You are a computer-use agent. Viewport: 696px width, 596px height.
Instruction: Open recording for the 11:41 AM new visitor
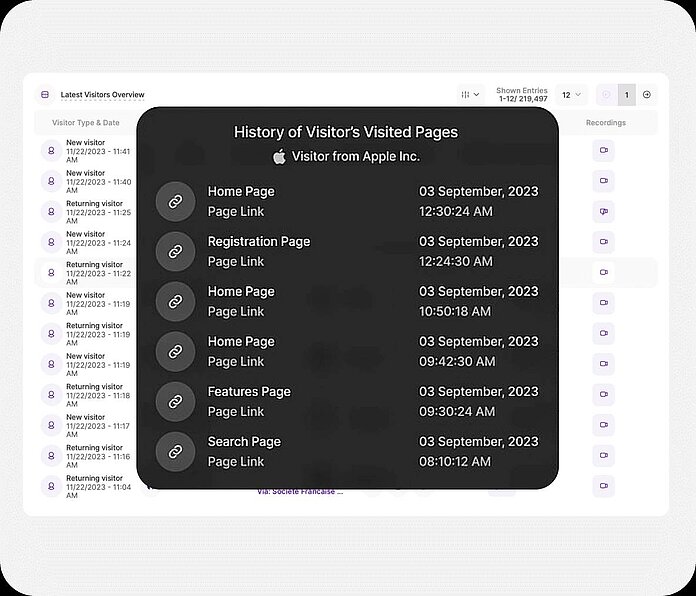pyautogui.click(x=603, y=150)
